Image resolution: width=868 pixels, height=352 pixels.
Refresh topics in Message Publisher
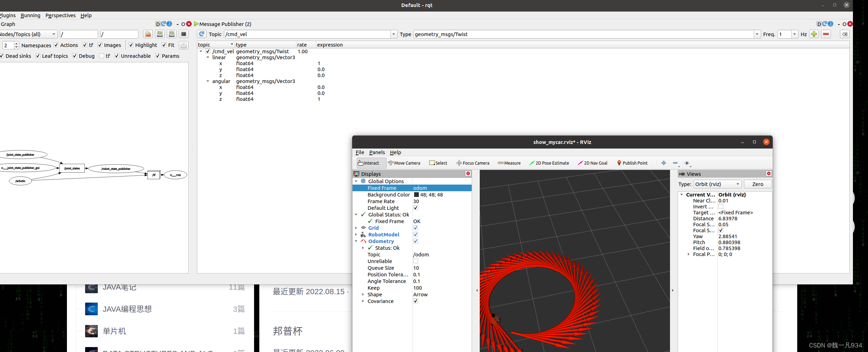click(202, 34)
